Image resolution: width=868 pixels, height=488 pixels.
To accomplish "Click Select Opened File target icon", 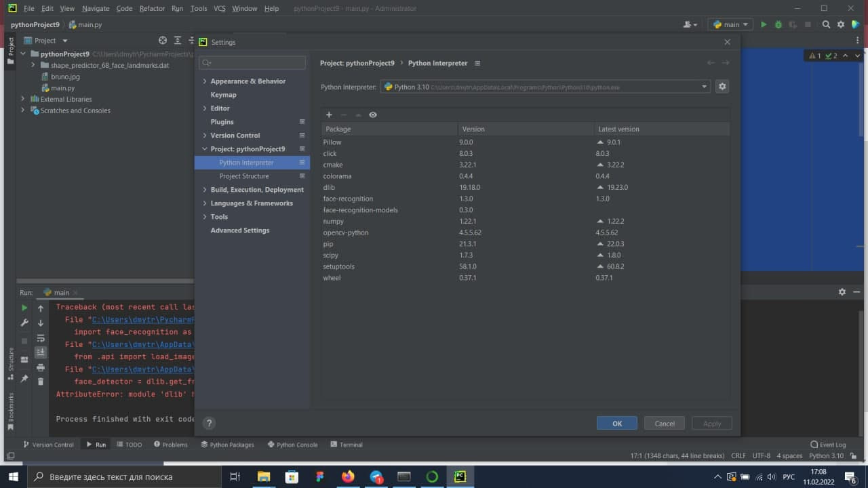I will point(163,40).
